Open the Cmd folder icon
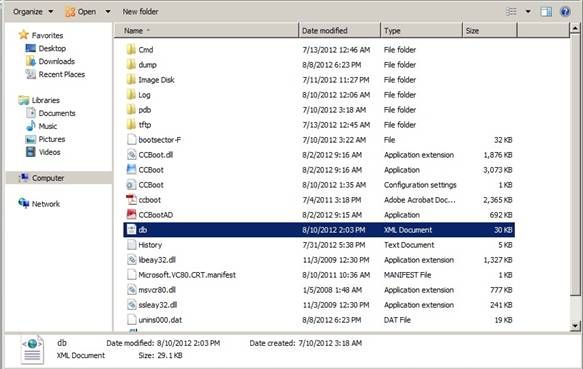 point(131,49)
